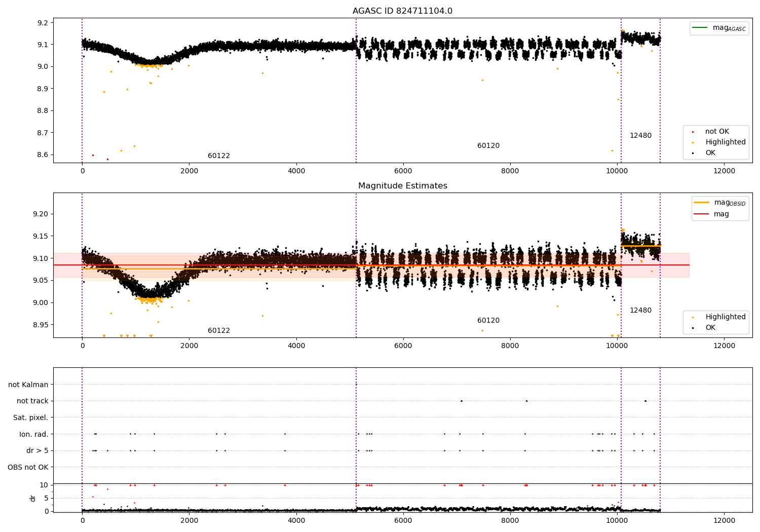Click the 'not track' marker near 8300
Viewport: 760px width, 532px height.
click(526, 401)
